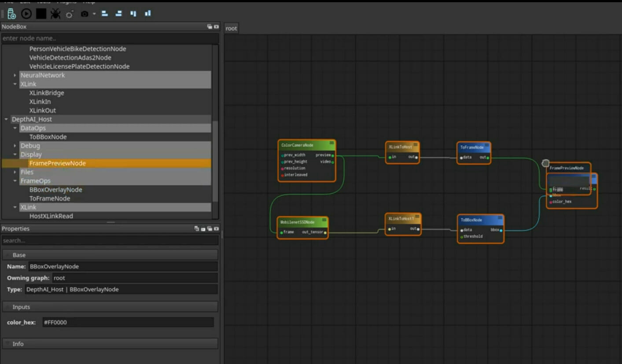This screenshot has height=364, width=622.
Task: Close the NodeBox panel
Action: [x=216, y=27]
